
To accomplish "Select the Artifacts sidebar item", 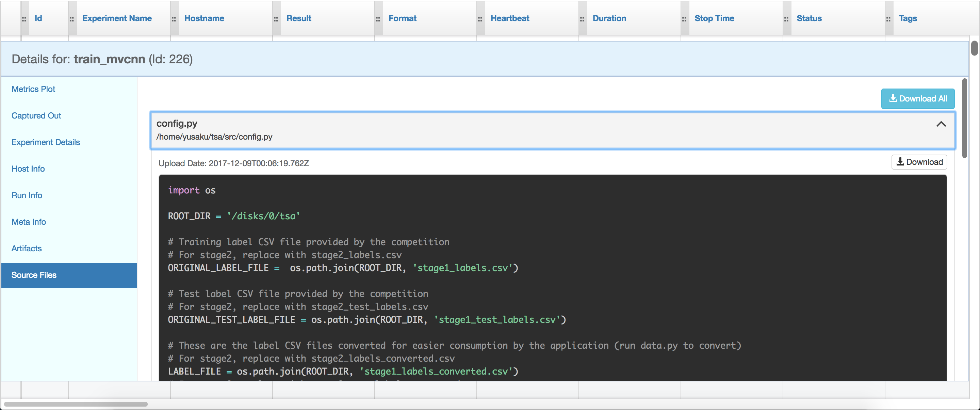I will coord(26,248).
